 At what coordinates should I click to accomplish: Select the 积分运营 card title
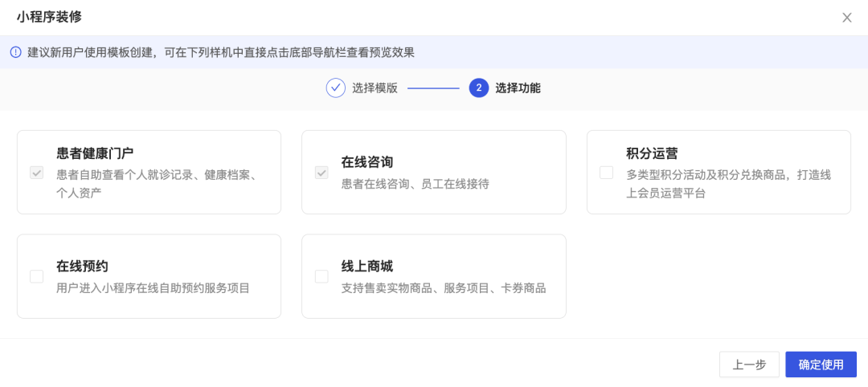(x=652, y=153)
